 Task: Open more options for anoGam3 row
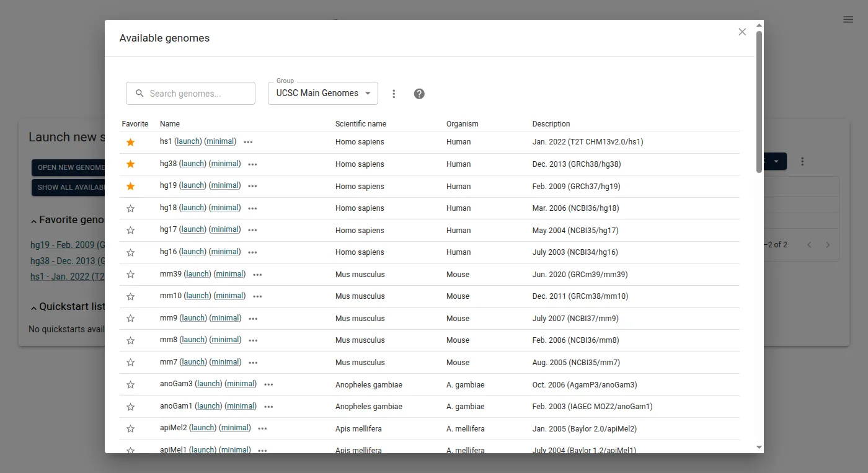268,384
